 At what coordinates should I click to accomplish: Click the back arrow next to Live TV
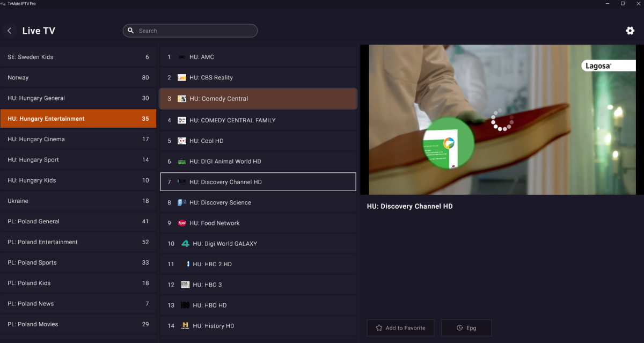[9, 31]
